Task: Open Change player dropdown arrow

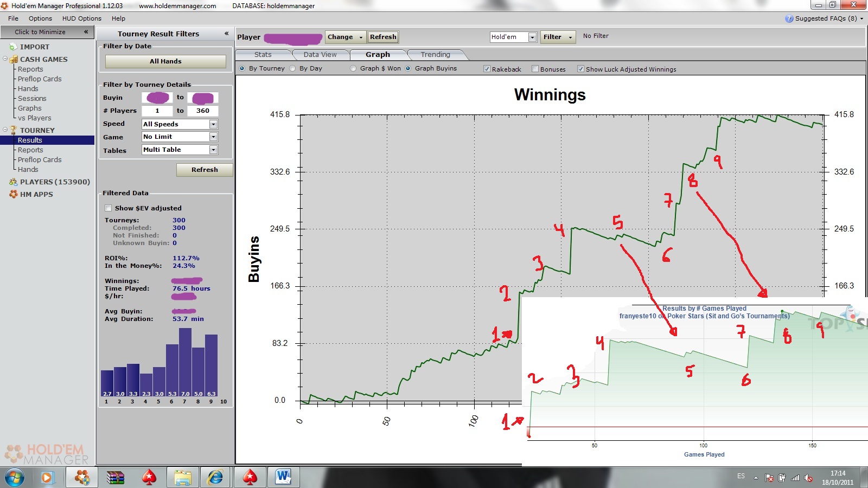Action: (x=361, y=37)
